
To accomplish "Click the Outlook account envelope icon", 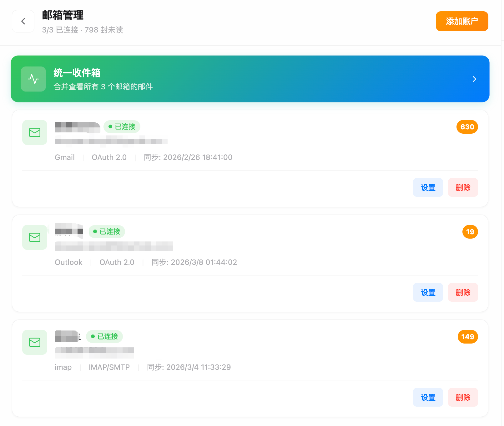I will [34, 237].
